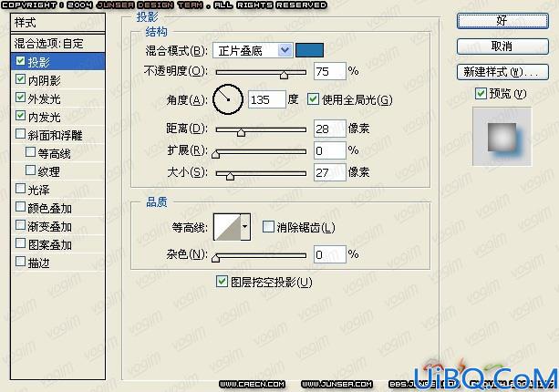Click the size field showing 27
The image size is (559, 392).
330,172
